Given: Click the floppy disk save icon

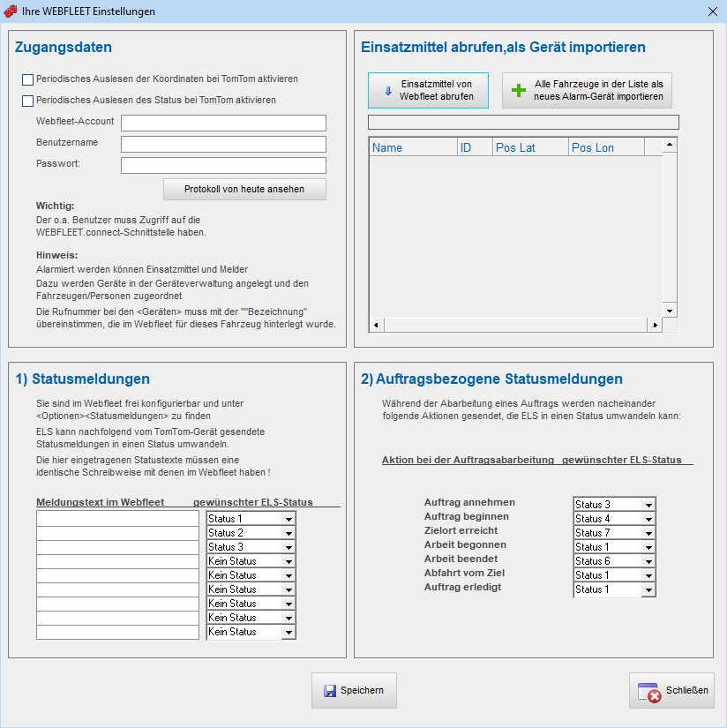Looking at the screenshot, I should [329, 691].
